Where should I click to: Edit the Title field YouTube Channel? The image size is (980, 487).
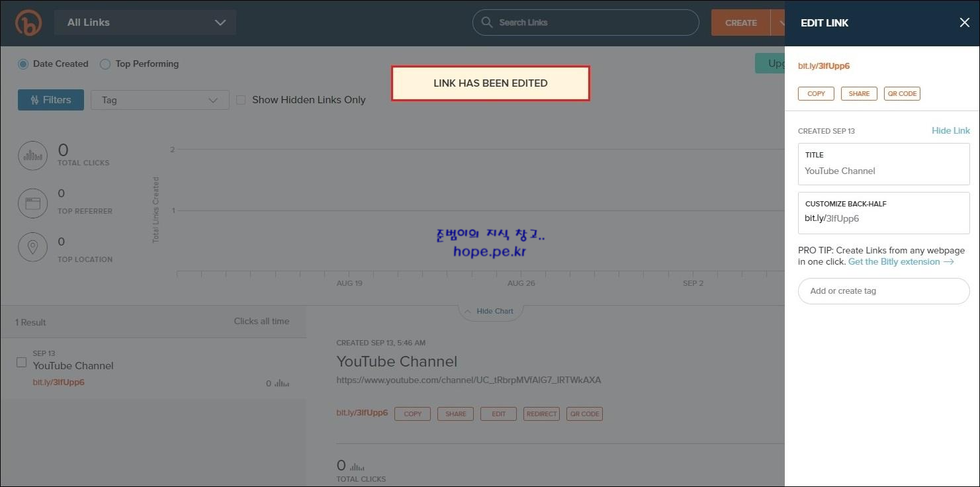(x=884, y=164)
